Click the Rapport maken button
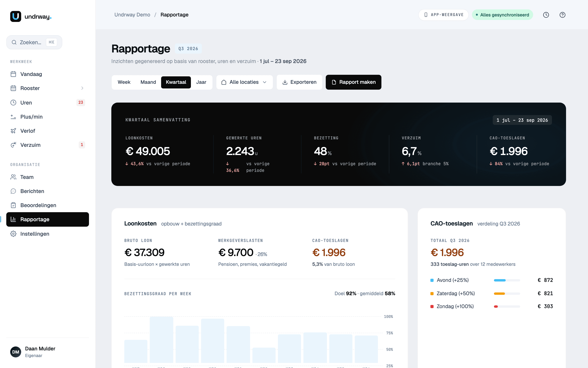Screen dimensions: 588x368 353,82
